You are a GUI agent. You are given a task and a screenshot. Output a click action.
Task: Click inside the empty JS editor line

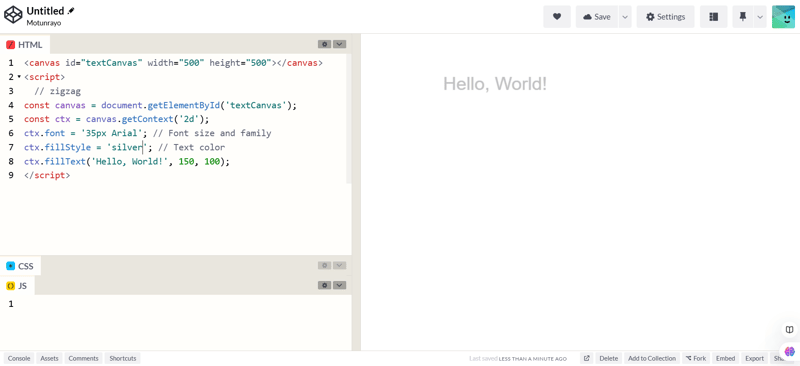[184, 304]
